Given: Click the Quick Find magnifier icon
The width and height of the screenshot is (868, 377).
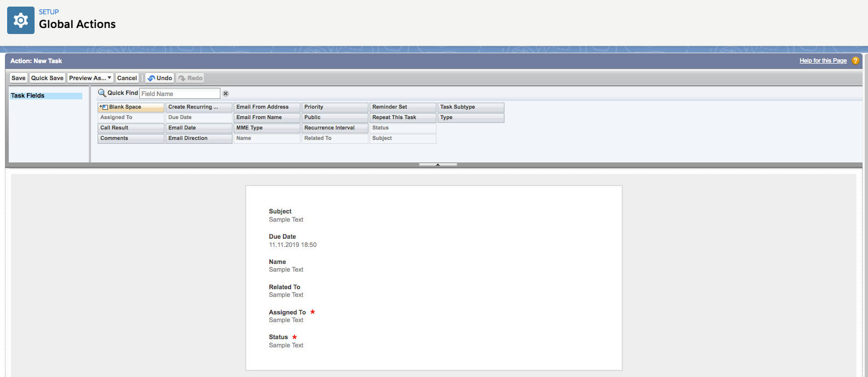Looking at the screenshot, I should (x=101, y=93).
